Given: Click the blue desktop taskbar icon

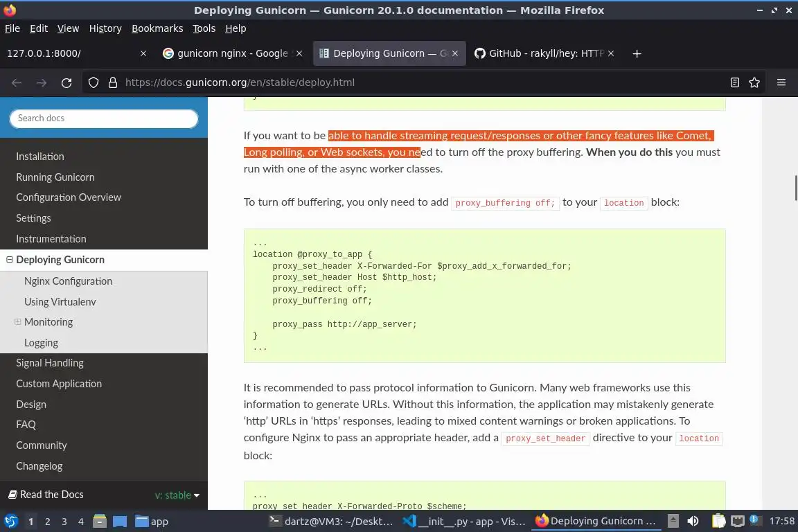Looking at the screenshot, I should [120, 521].
